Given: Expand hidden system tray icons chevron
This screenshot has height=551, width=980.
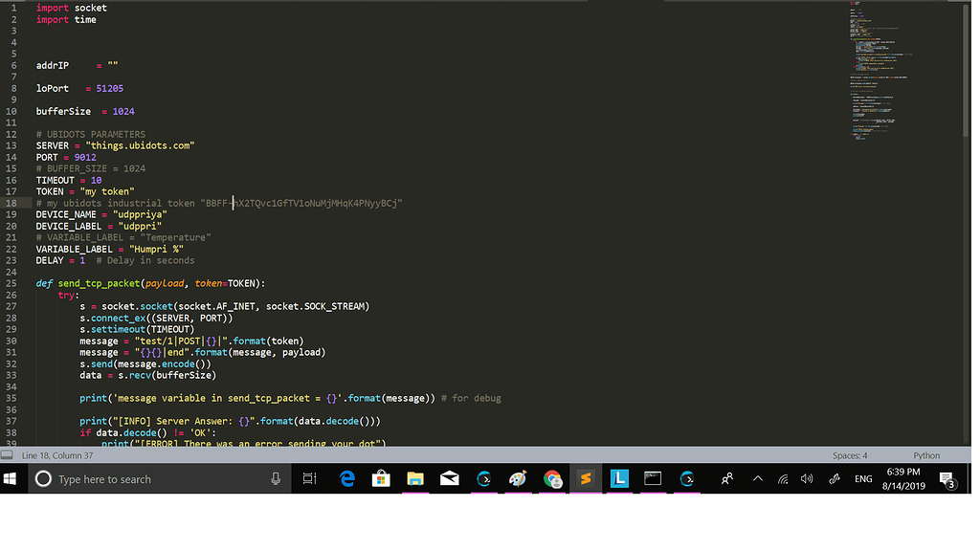Looking at the screenshot, I should [758, 478].
